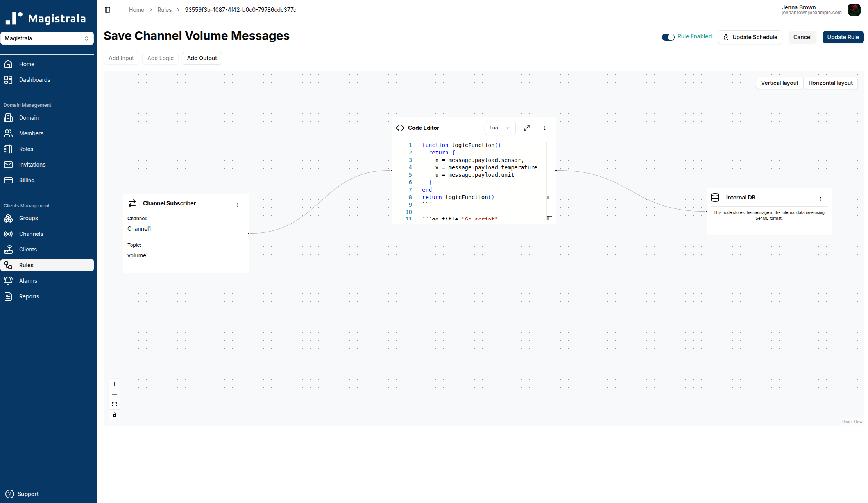Disable the Rule Enabled toggle
The width and height of the screenshot is (868, 503).
point(668,37)
